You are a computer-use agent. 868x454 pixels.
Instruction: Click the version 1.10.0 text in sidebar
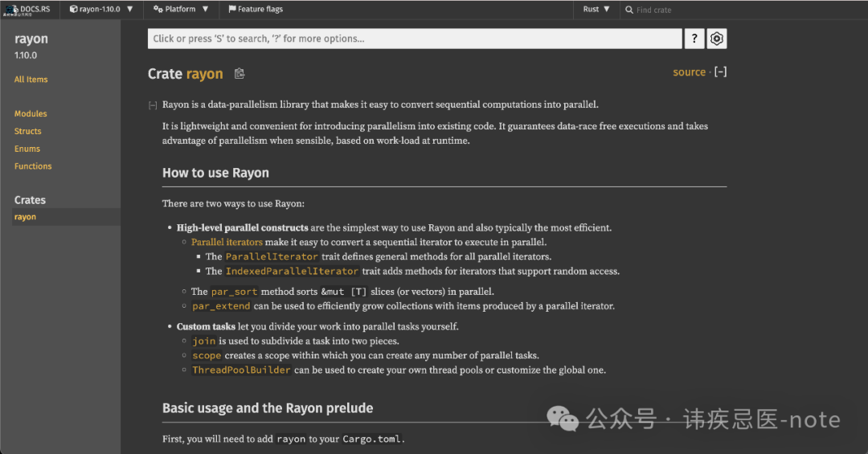(26, 55)
